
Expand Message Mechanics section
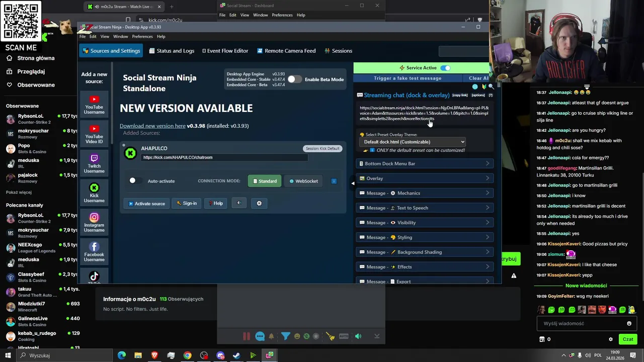point(425,193)
